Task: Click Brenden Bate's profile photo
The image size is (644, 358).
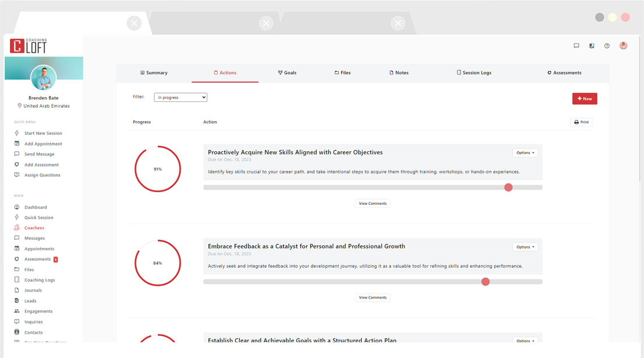Action: [x=44, y=78]
